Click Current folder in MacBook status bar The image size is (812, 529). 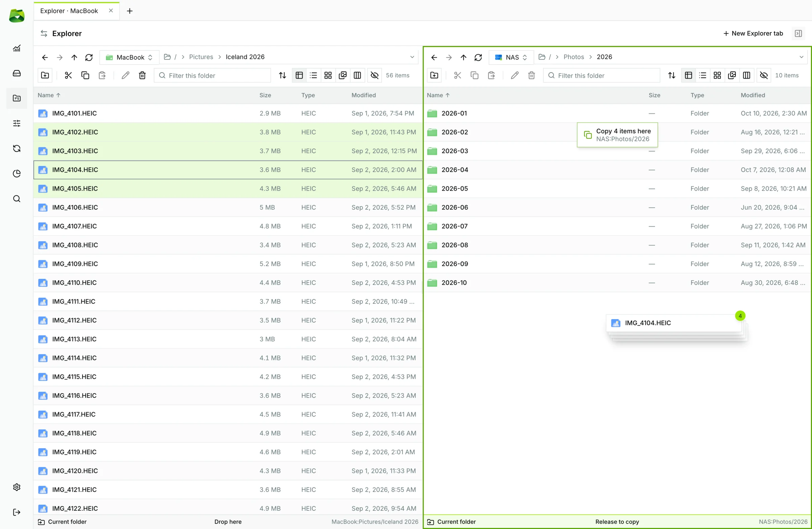[x=62, y=522]
